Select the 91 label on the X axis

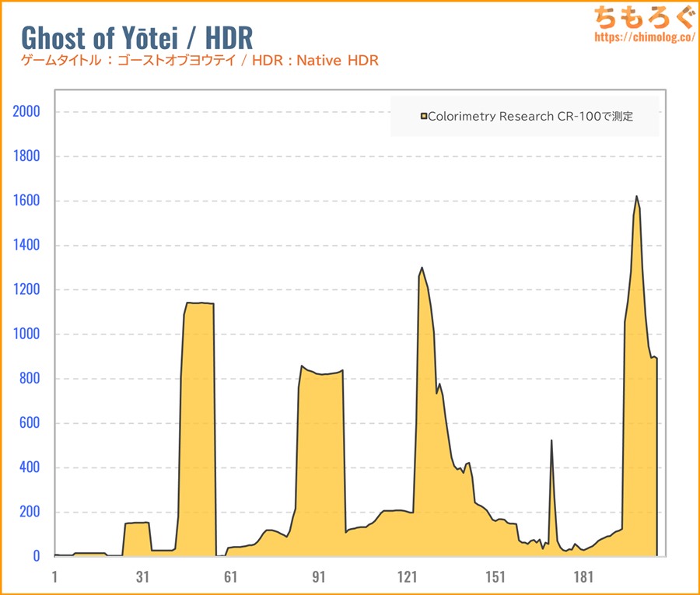[x=319, y=577]
